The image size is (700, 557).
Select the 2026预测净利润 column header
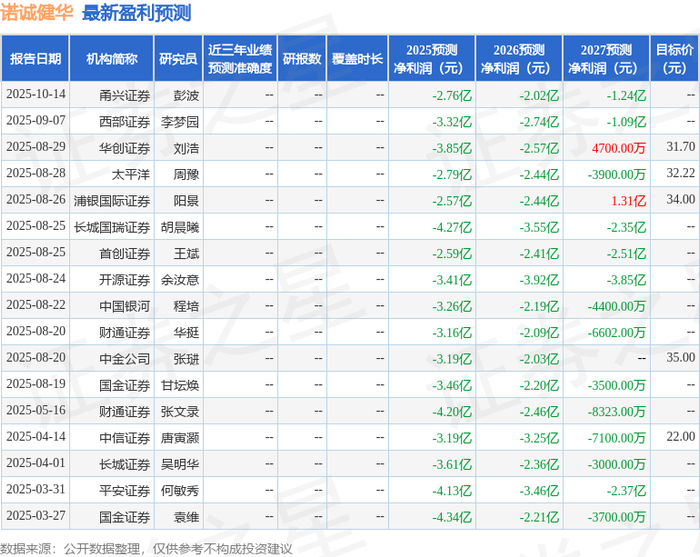519,58
